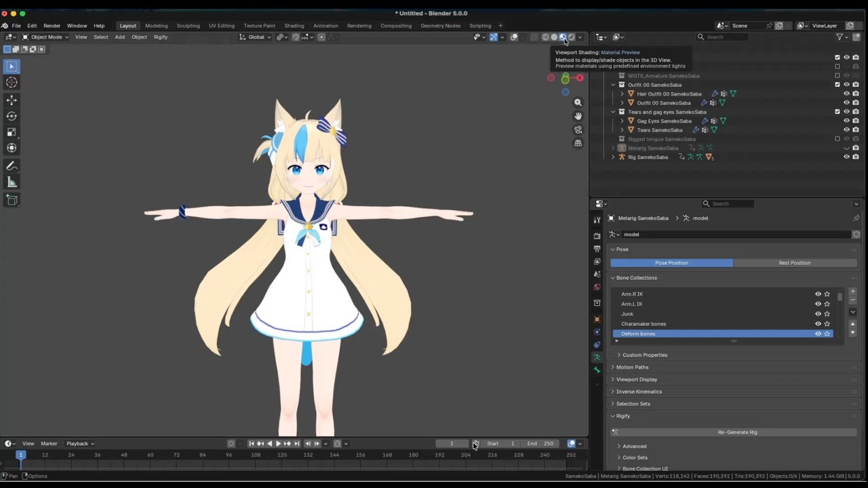
Task: Hide Rig SamekoSaba in viewport
Action: (x=846, y=157)
